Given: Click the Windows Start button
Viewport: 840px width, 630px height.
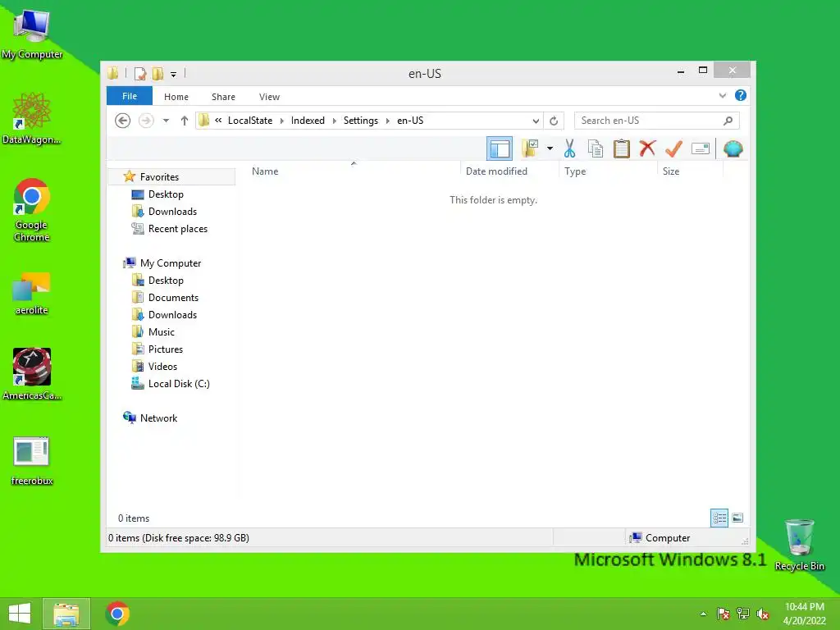Looking at the screenshot, I should coord(20,614).
